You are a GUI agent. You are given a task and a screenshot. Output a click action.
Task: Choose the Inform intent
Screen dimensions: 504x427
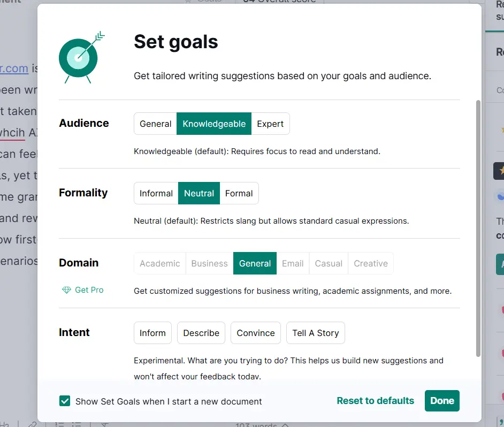click(152, 333)
